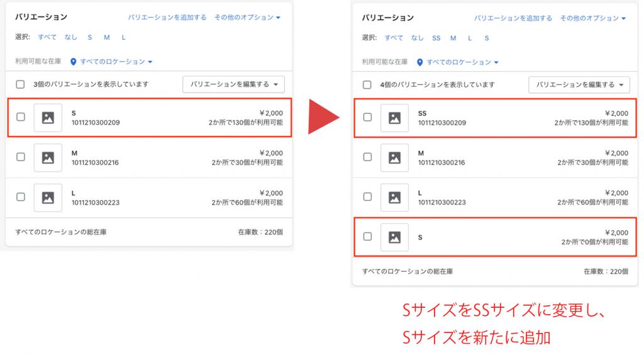The height and width of the screenshot is (355, 644).
Task: Open バリエーションを編集する dropdown in 4-variation panel
Action: 579,84
